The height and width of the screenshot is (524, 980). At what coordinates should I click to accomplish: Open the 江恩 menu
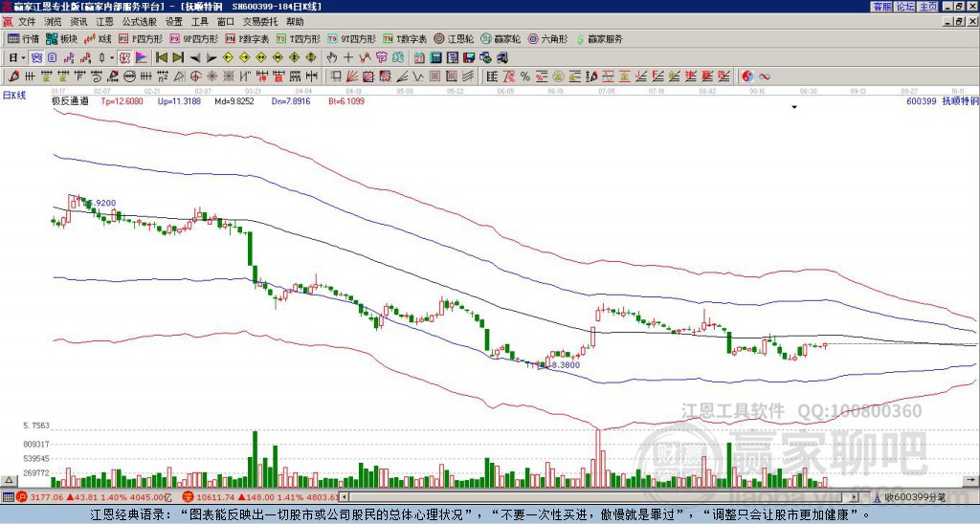[x=105, y=22]
